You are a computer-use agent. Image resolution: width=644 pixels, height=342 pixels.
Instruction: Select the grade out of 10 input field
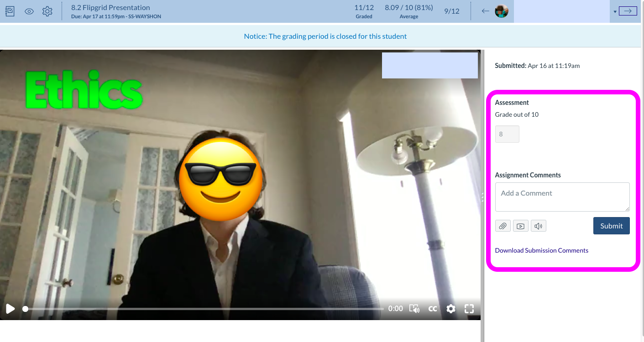(x=507, y=134)
